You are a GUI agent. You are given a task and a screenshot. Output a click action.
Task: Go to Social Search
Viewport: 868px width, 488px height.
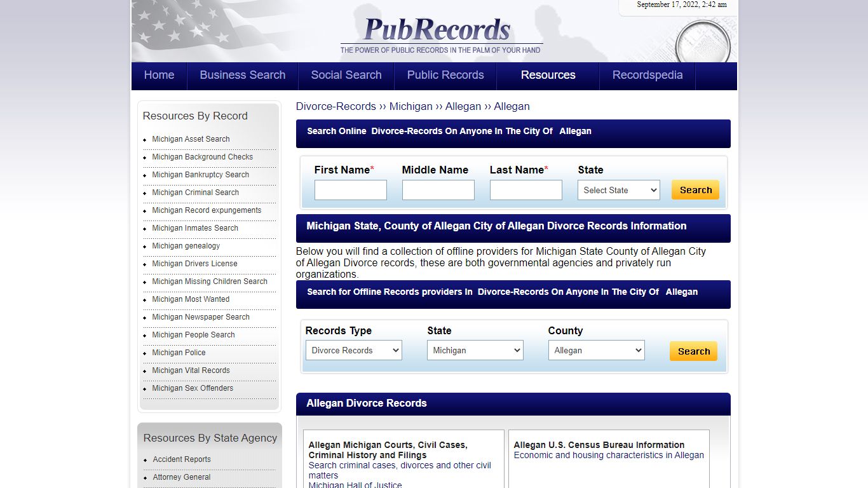coord(346,75)
